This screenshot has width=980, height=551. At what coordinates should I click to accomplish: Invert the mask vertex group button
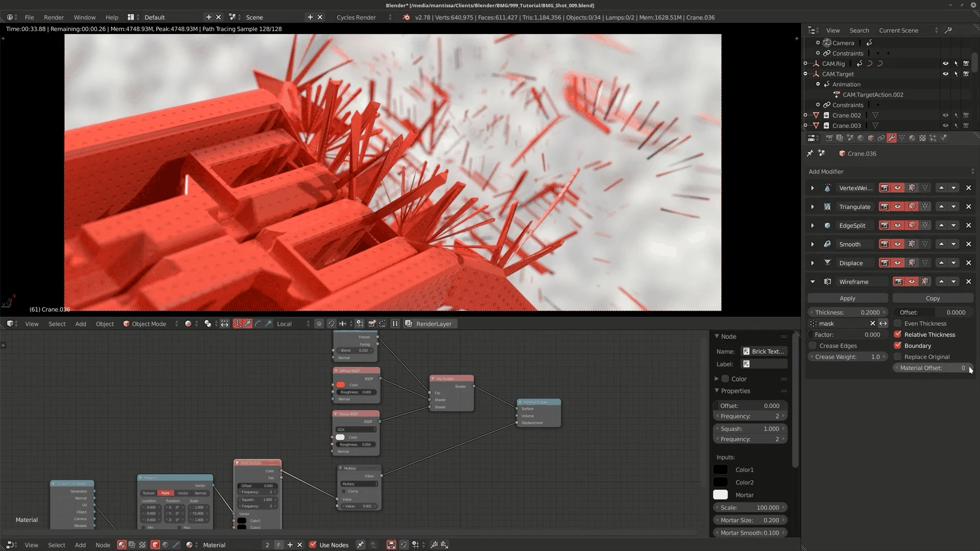[883, 323]
